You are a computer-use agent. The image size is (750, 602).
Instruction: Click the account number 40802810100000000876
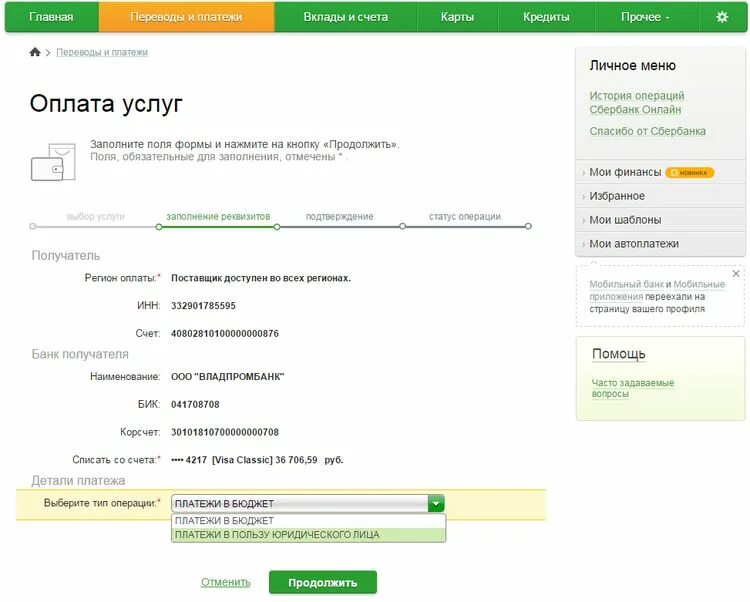point(225,334)
